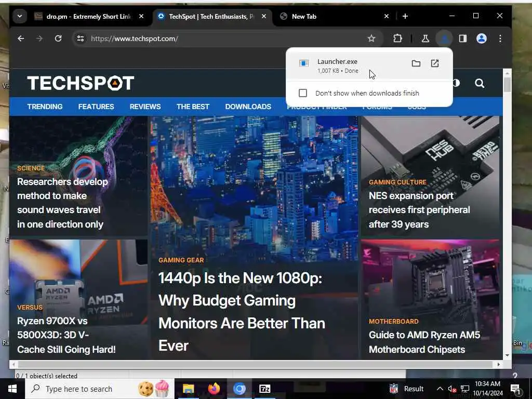Screen dimensions: 532x399
Task: Click the GAMING CULTURE category label
Action: click(x=397, y=182)
